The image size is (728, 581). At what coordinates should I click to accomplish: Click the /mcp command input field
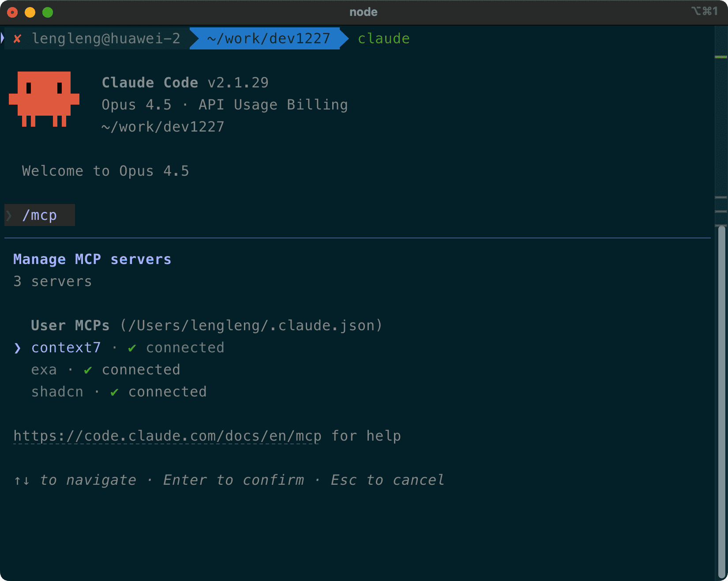click(x=40, y=215)
